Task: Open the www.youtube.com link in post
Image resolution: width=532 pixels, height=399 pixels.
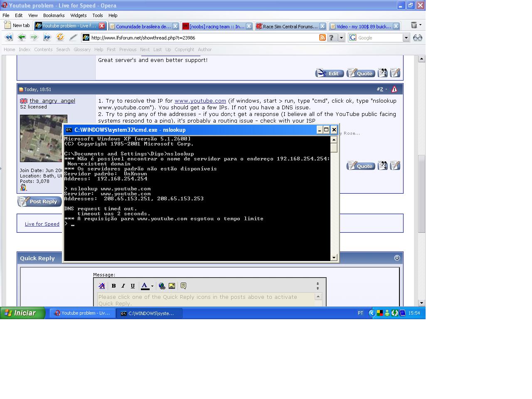Action: tap(200, 101)
